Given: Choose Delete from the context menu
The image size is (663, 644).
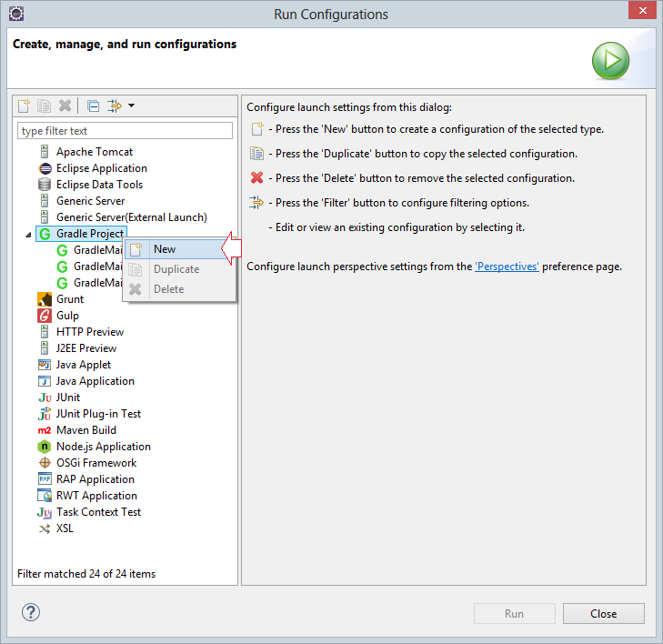Looking at the screenshot, I should (179, 289).
